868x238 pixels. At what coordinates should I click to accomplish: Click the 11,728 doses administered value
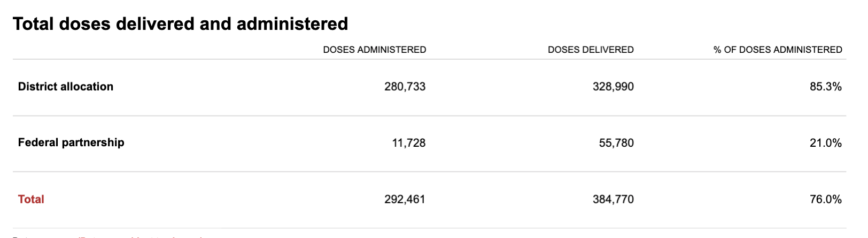[x=408, y=143]
